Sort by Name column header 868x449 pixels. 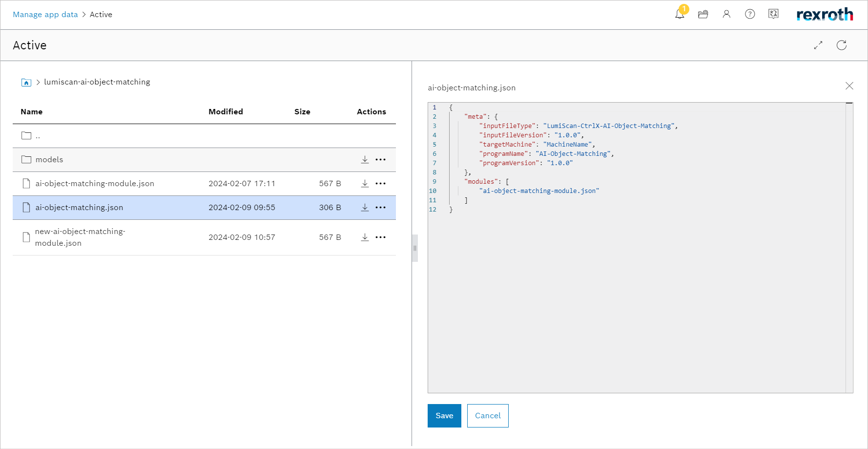tap(32, 112)
